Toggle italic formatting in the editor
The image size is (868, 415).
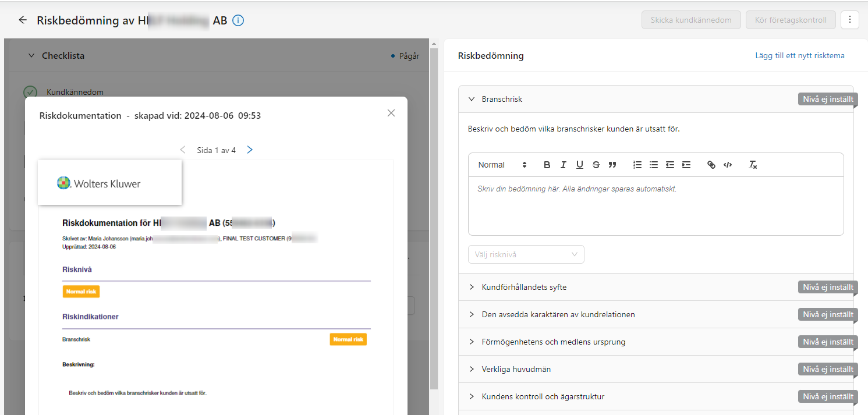coord(564,165)
